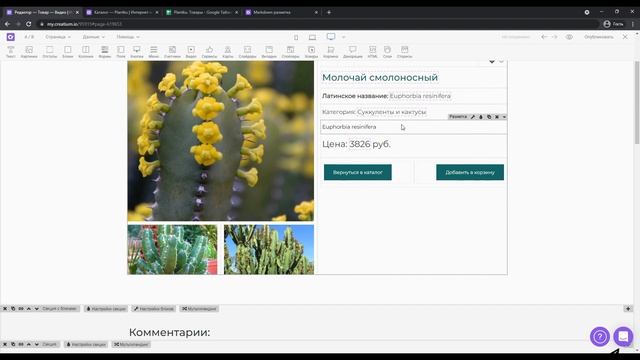Select the Столбцы widget tool
Viewport: 640px width, 360px height.
click(290, 52)
